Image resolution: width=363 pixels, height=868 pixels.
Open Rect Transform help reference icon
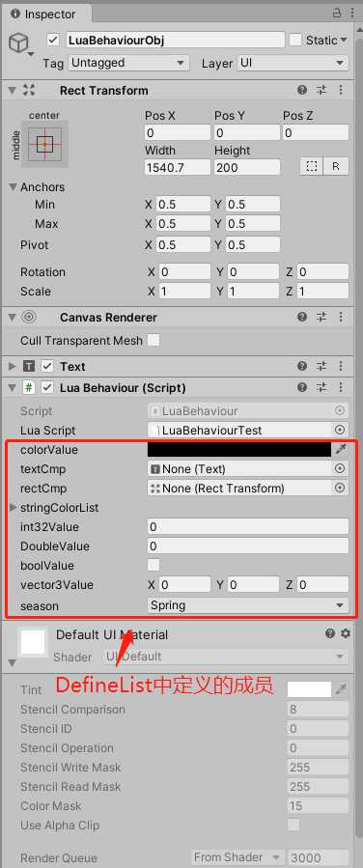tap(302, 90)
